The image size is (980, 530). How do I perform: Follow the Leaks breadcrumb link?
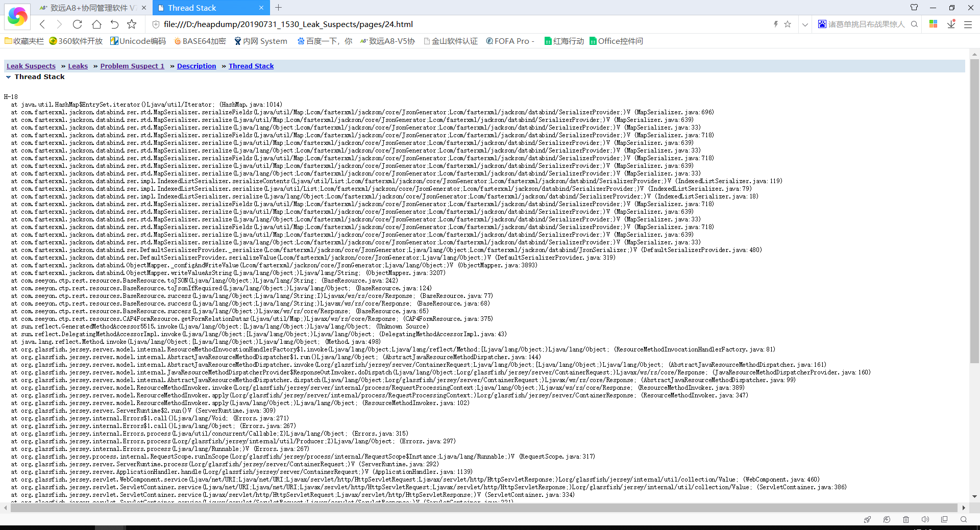click(78, 66)
